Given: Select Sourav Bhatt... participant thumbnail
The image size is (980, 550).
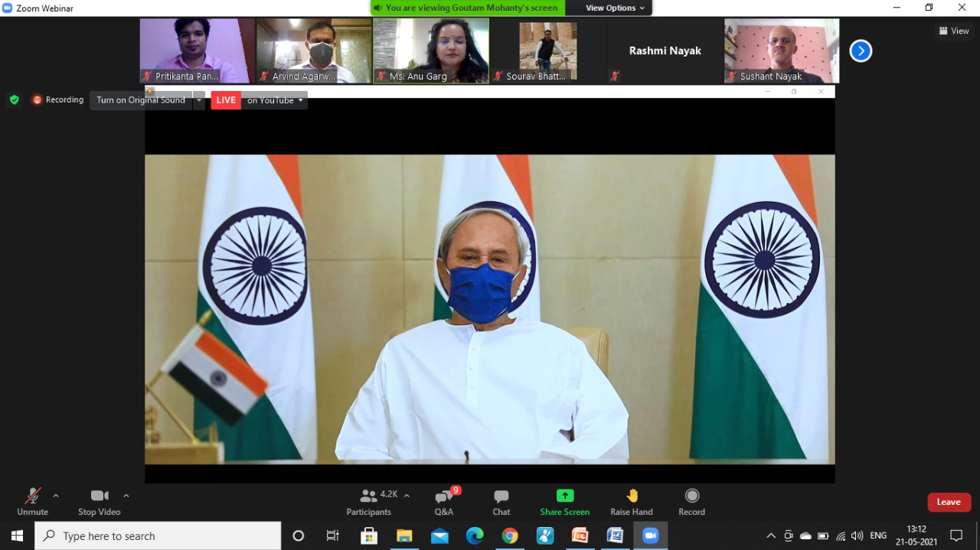Looking at the screenshot, I should click(547, 50).
